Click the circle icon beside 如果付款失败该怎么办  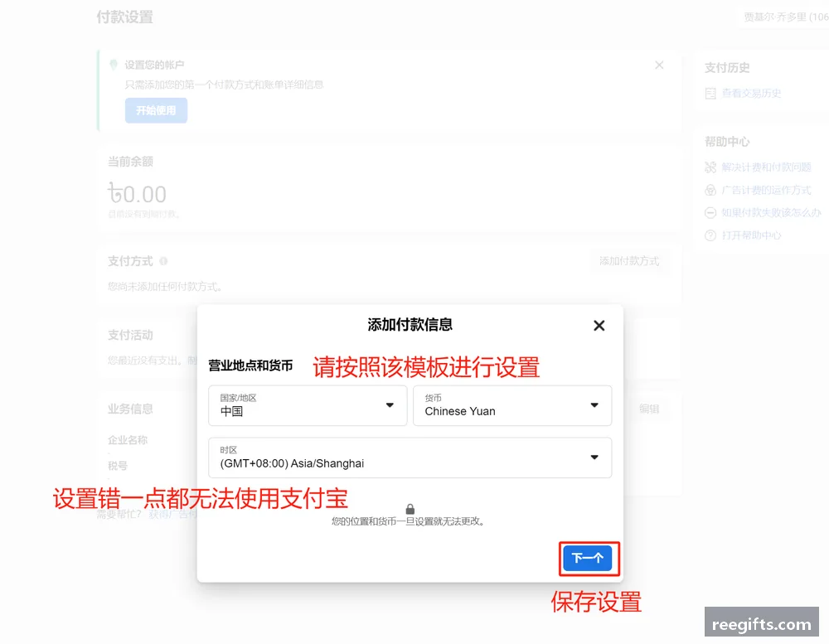coord(710,212)
